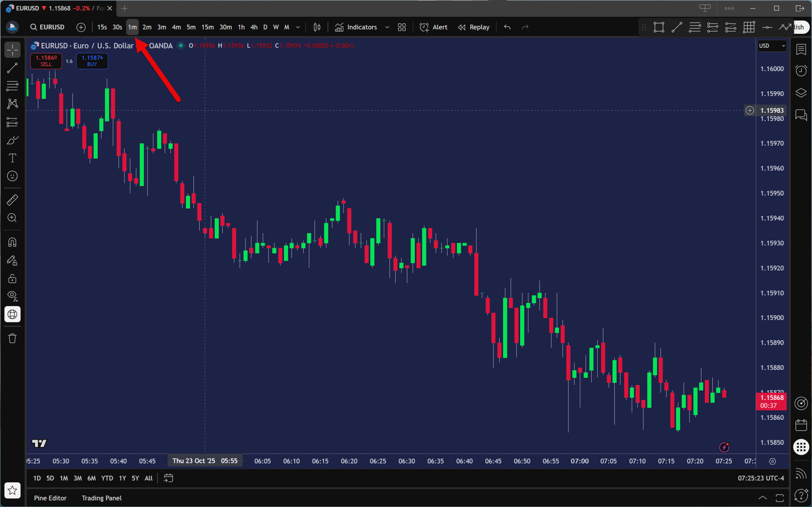Screen dimensions: 812x507
Task: Open the Measure ruler tool
Action: pos(12,200)
